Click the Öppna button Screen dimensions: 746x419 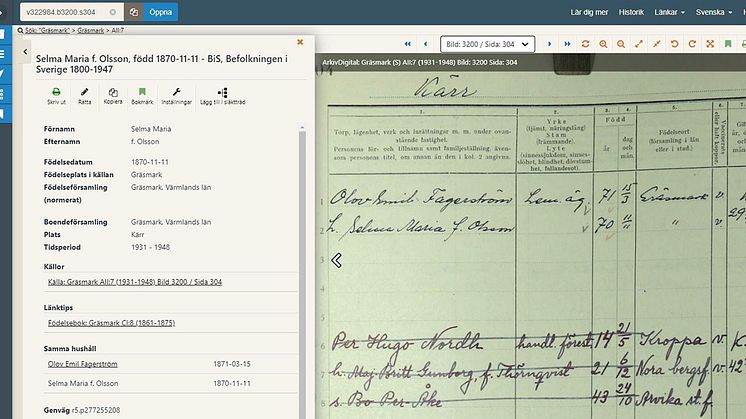[160, 12]
